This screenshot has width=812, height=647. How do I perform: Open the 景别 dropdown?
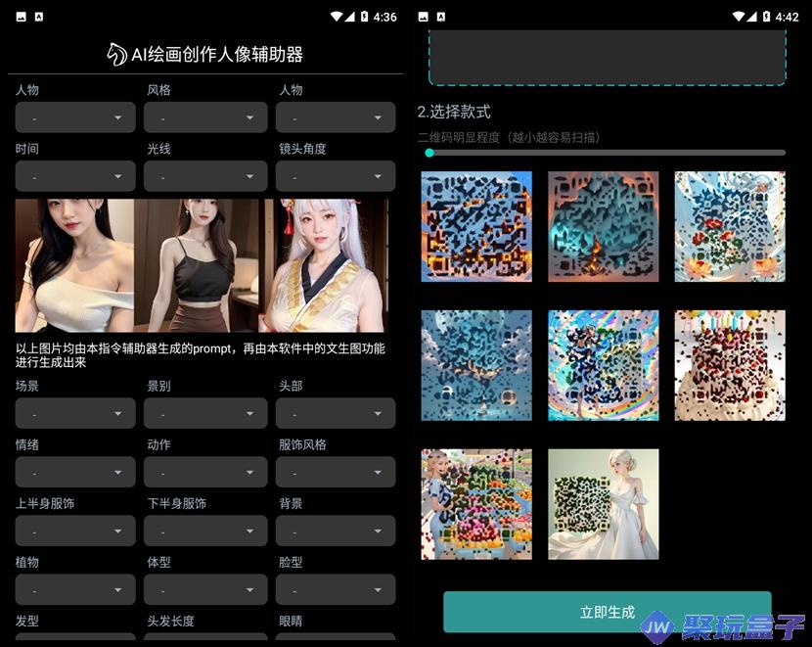tap(205, 413)
